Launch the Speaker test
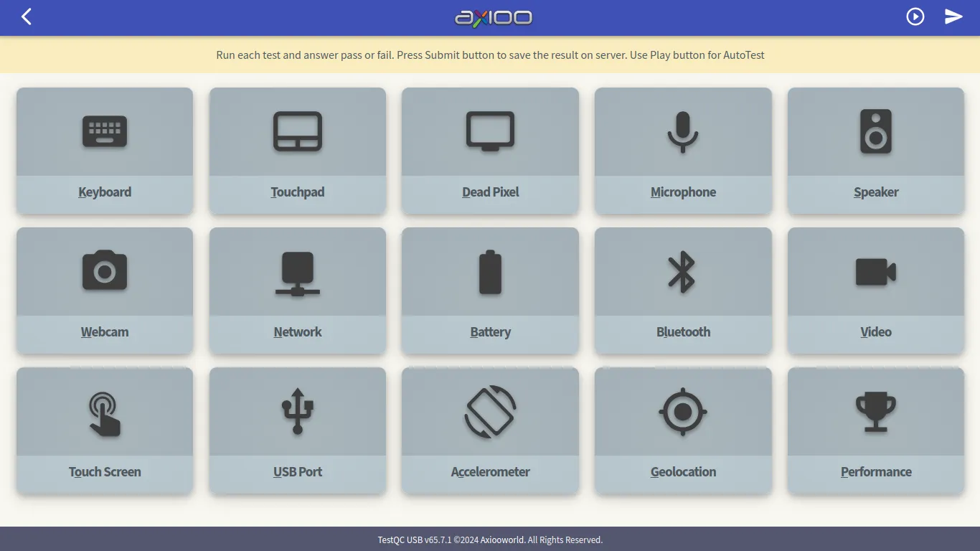The image size is (980, 551). pyautogui.click(x=875, y=151)
